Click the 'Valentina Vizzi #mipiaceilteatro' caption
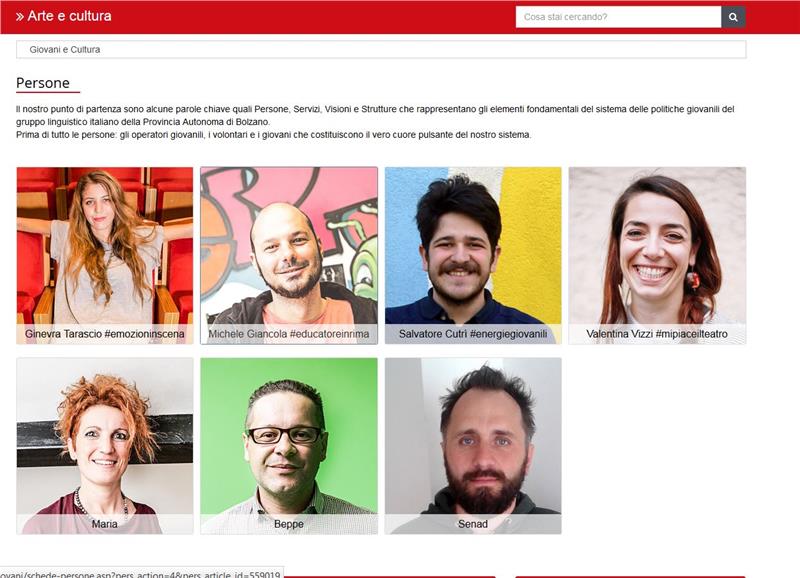This screenshot has height=578, width=800. [657, 334]
